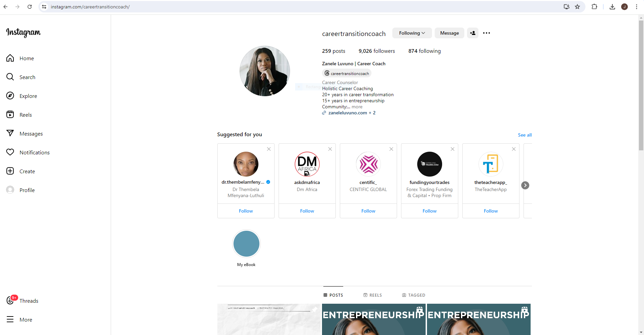Expand bio with more link
Image resolution: width=644 pixels, height=335 pixels.
[x=357, y=107]
